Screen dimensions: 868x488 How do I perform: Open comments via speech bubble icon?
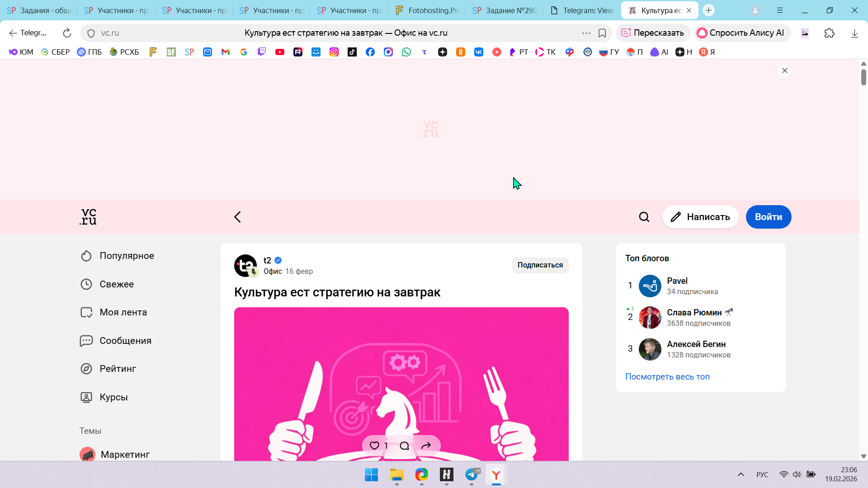coord(404,446)
